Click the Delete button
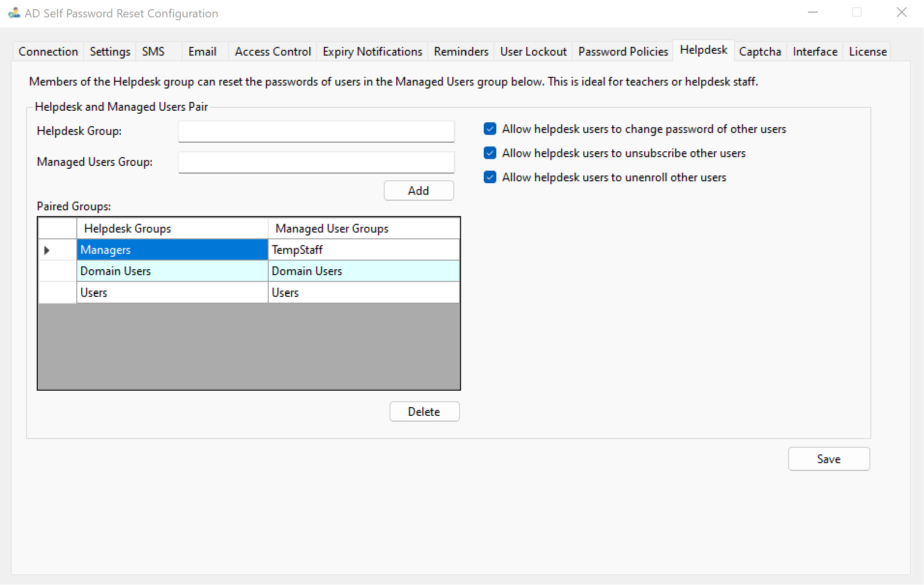The height and width of the screenshot is (585, 924). click(x=424, y=411)
